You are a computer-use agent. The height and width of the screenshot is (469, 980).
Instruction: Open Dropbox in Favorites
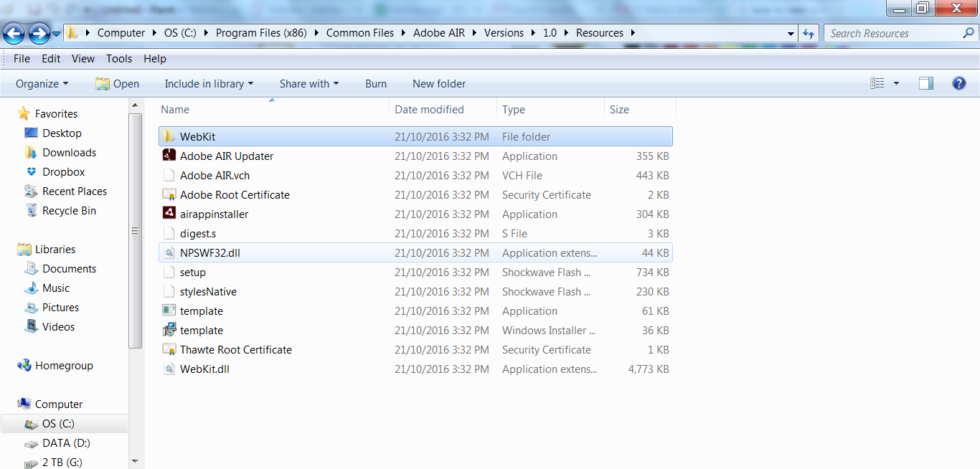click(x=63, y=171)
